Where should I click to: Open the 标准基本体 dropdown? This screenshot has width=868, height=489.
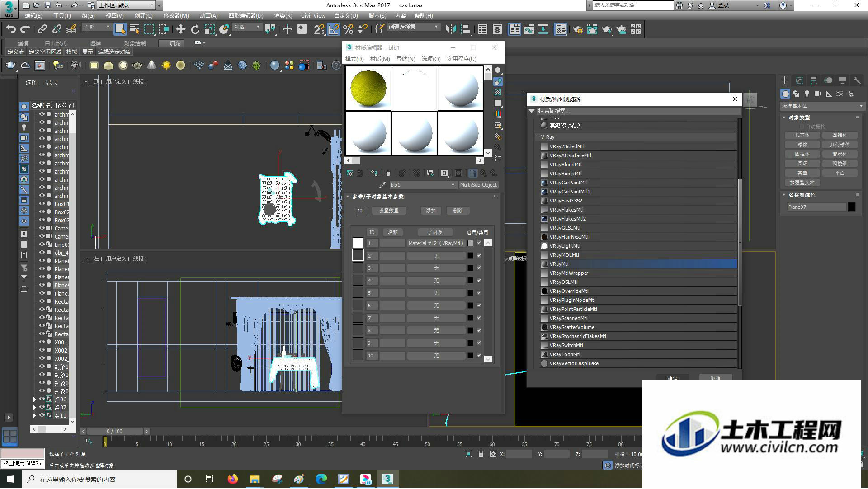822,106
